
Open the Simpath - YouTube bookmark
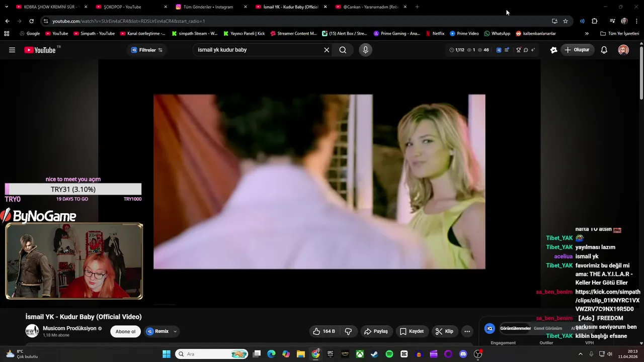[x=94, y=34]
